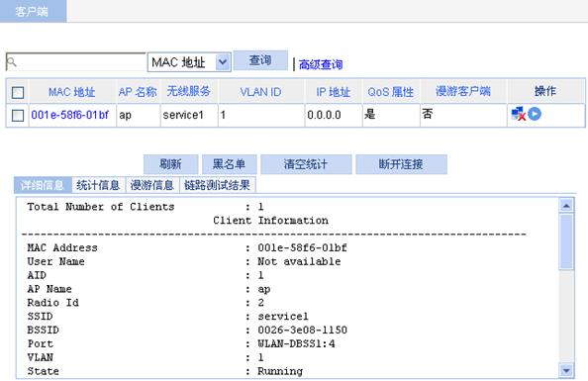Image resolution: width=588 pixels, height=381 pixels.
Task: Sort by the QoS 属性 column header
Action: click(391, 92)
